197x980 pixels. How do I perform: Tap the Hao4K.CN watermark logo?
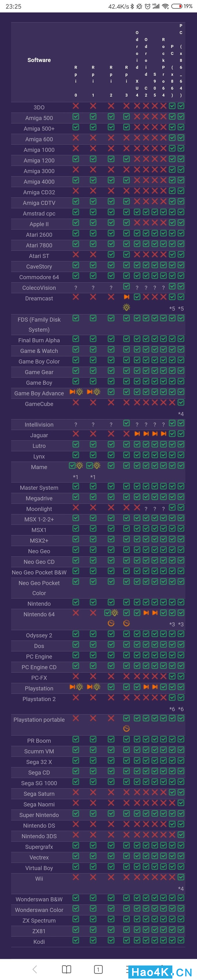click(x=161, y=972)
